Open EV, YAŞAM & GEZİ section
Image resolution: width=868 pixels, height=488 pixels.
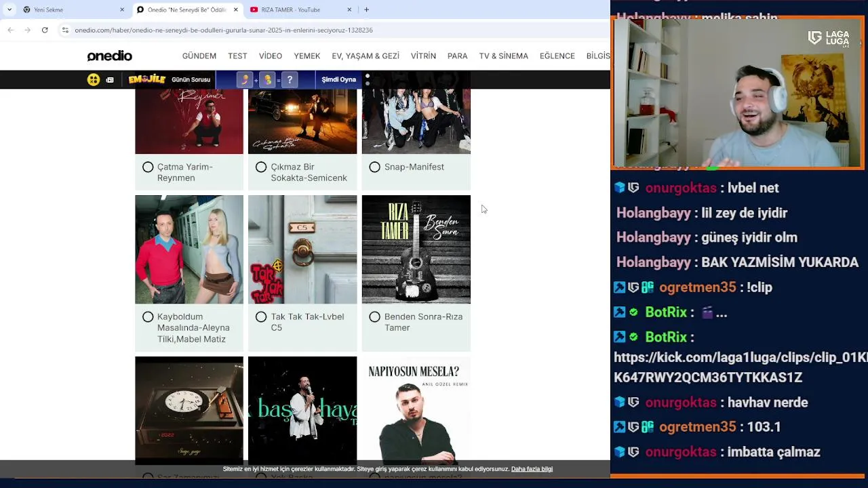[x=366, y=56]
